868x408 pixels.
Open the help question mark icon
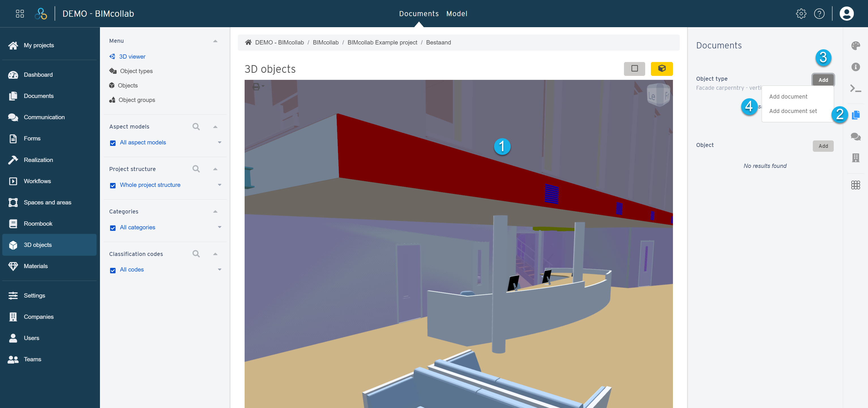click(x=819, y=14)
